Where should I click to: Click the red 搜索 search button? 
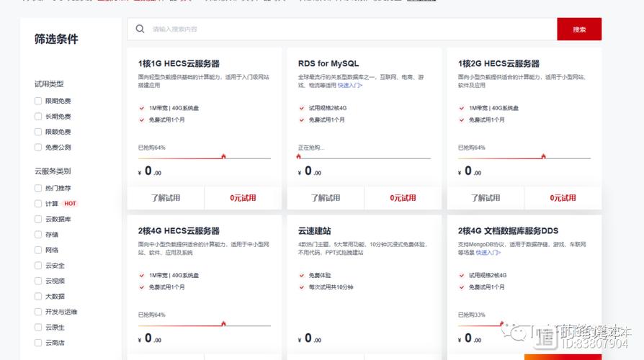579,29
